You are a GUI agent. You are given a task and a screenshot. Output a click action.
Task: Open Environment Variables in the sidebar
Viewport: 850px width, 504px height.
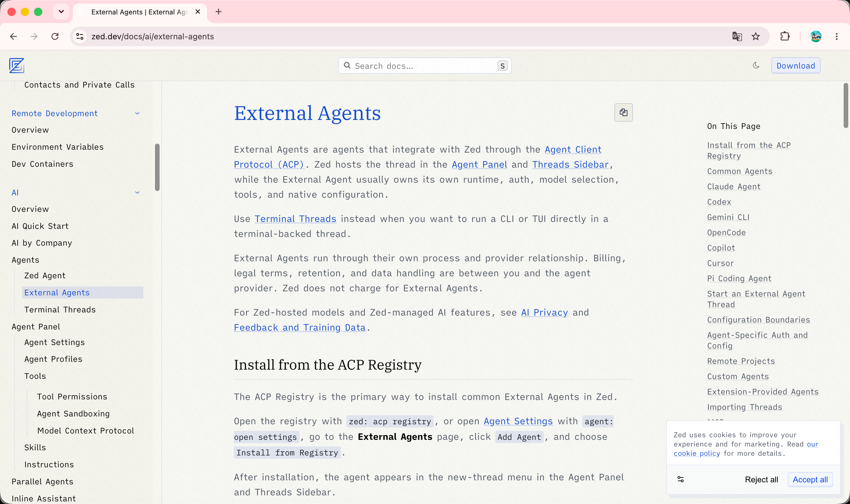(x=58, y=147)
